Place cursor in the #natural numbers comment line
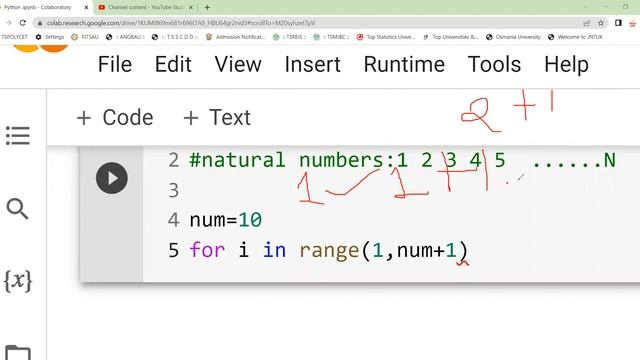This screenshot has width=640, height=360. pos(402,160)
